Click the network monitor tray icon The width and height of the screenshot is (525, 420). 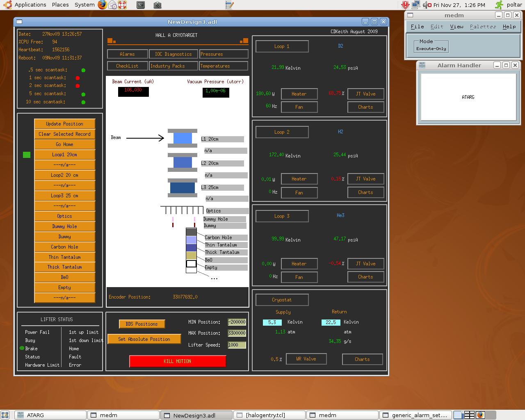click(x=416, y=5)
